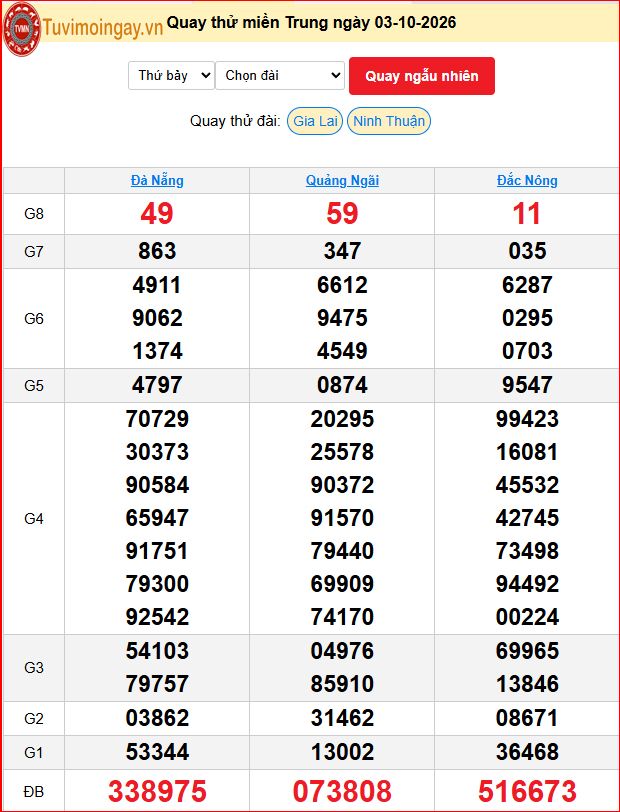This screenshot has height=812, width=620.
Task: Click G2 value 03862
Action: point(157,718)
